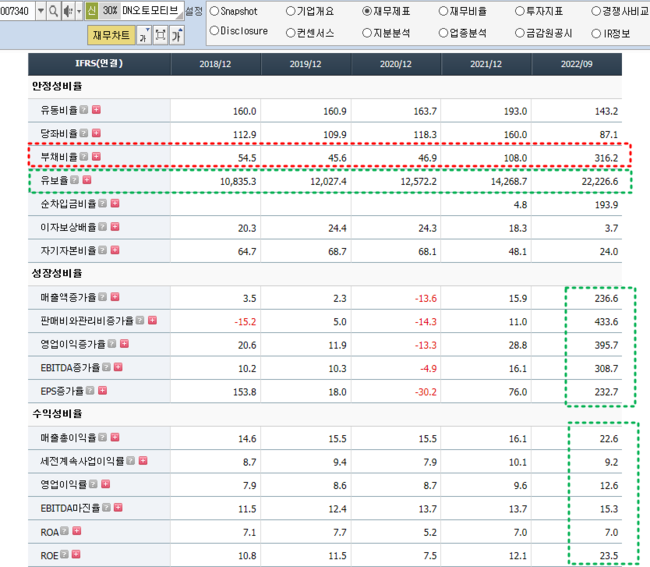Screen dimensions: 650x567
Task: Expand the 당좌비율 row with red plus
Action: [96, 133]
